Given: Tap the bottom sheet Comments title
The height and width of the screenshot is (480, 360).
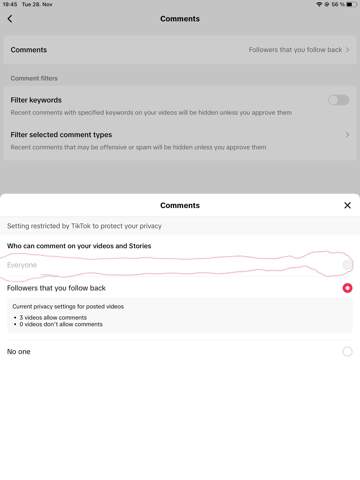Looking at the screenshot, I should pyautogui.click(x=180, y=205).
